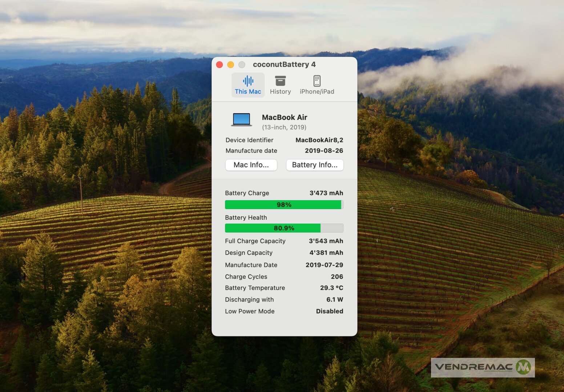Click the MacBook Air laptop image

click(242, 119)
